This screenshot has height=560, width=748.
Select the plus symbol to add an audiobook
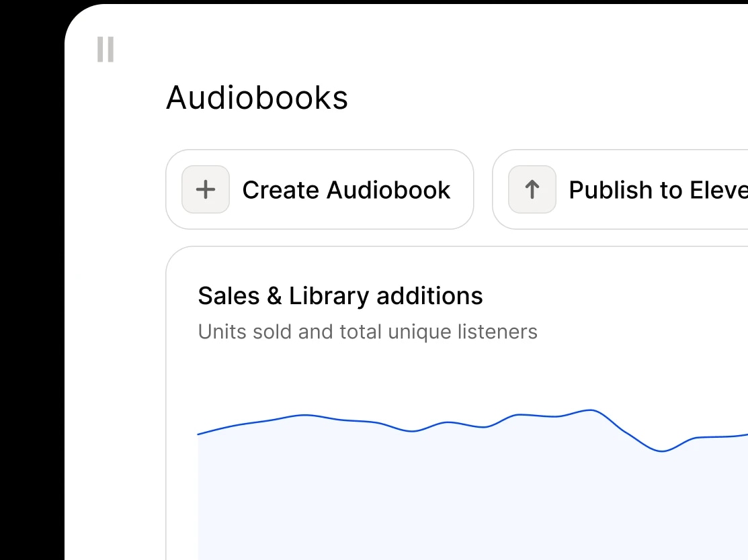pyautogui.click(x=205, y=190)
